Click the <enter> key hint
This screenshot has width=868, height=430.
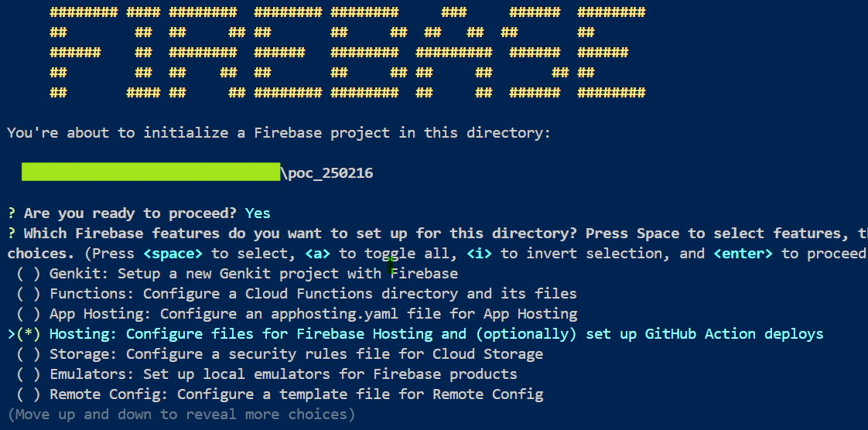coord(743,254)
